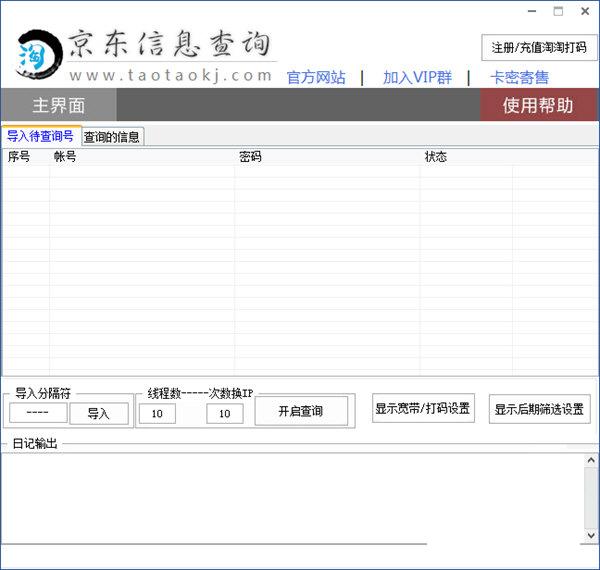Start the query with 开启查询

(x=301, y=411)
